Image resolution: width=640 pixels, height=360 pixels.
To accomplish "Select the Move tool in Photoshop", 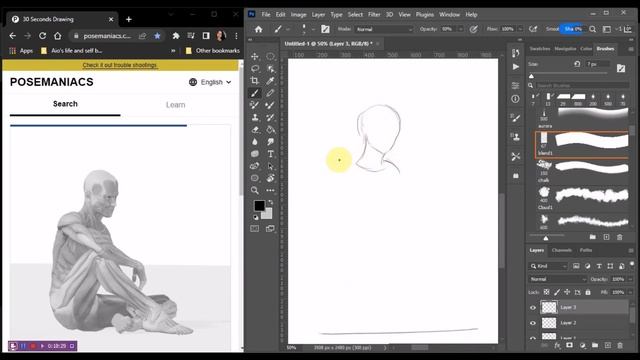I will coord(255,56).
